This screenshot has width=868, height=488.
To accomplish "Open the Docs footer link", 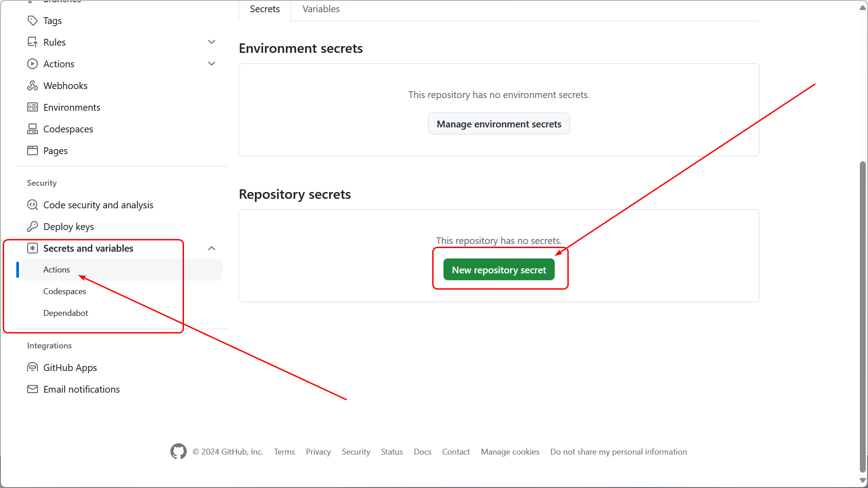I will [x=423, y=452].
